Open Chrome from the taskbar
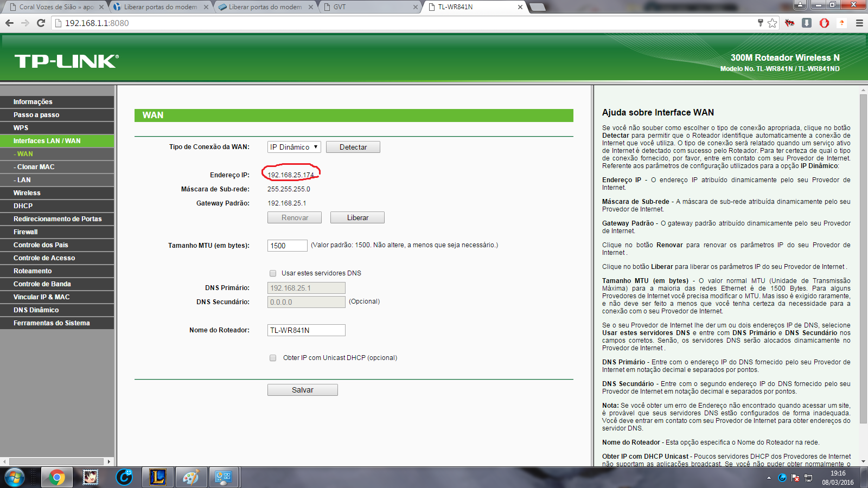The height and width of the screenshot is (488, 868). [56, 478]
